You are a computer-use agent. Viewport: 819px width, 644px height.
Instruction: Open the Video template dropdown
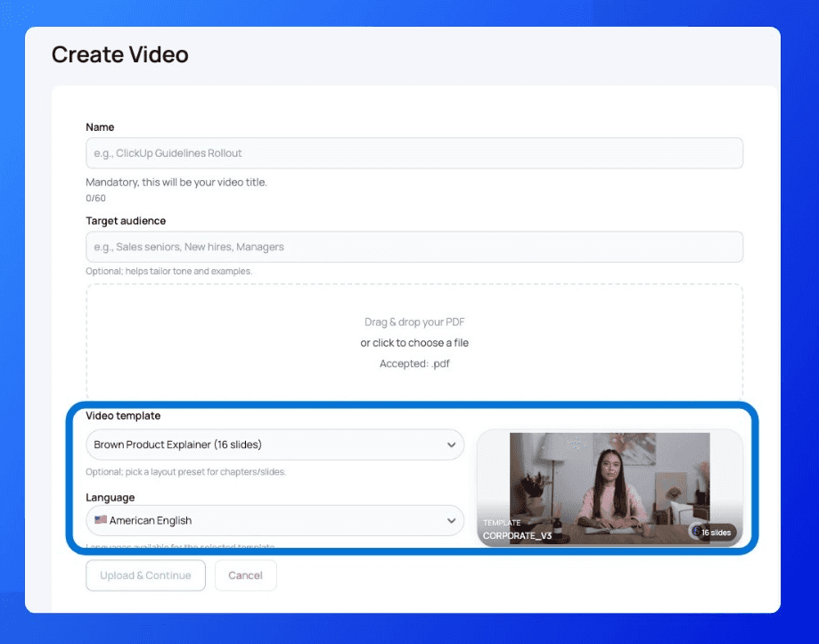[x=274, y=444]
